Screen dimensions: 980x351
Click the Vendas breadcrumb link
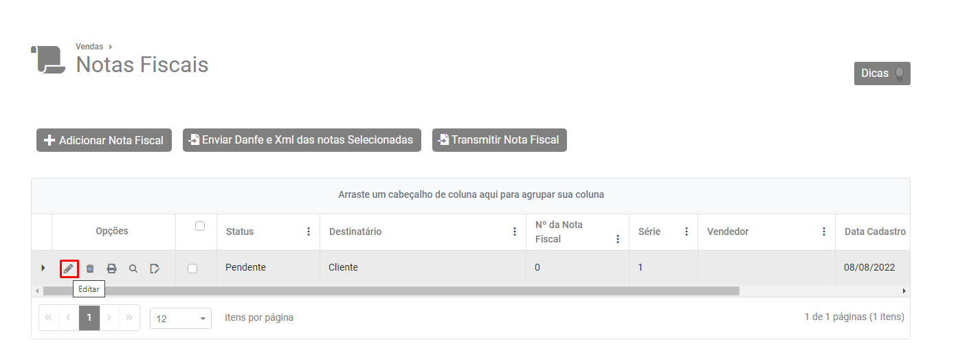[89, 47]
